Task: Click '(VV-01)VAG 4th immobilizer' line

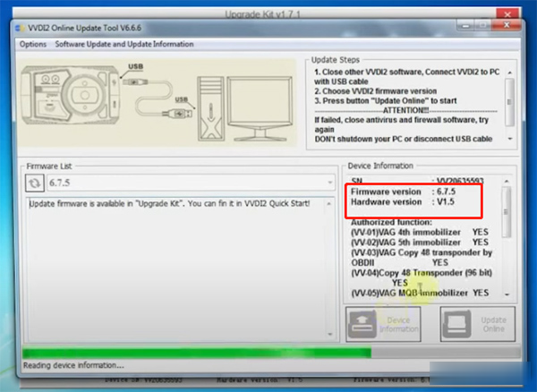Action: tap(420, 232)
